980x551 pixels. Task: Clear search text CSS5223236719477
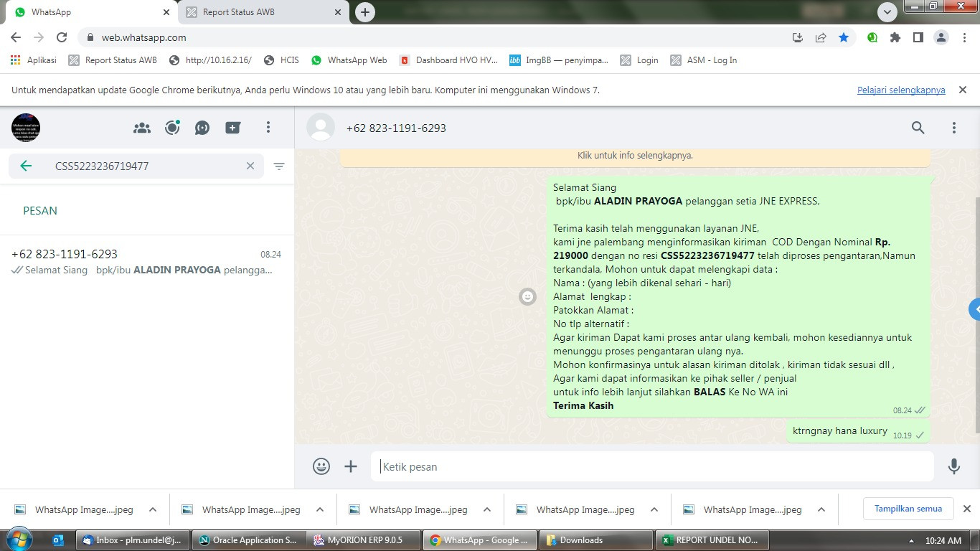point(250,166)
